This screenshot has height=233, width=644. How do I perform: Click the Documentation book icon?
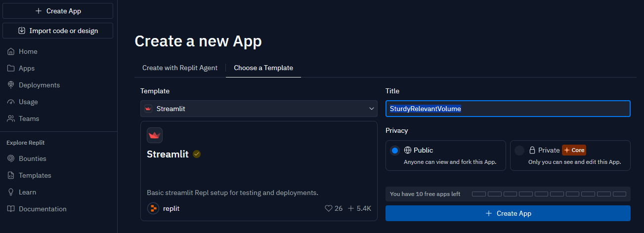tap(11, 209)
